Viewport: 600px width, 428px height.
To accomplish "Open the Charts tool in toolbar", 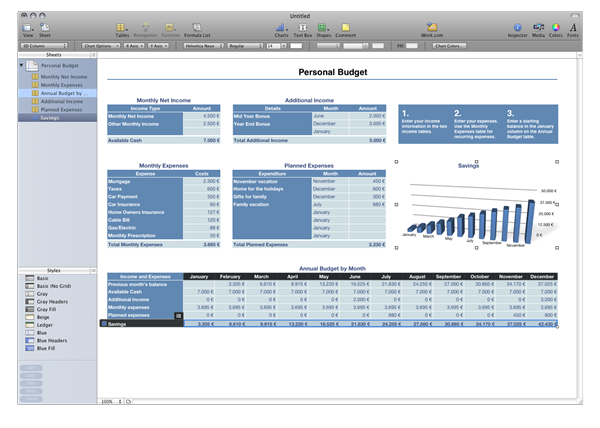I will 281,29.
